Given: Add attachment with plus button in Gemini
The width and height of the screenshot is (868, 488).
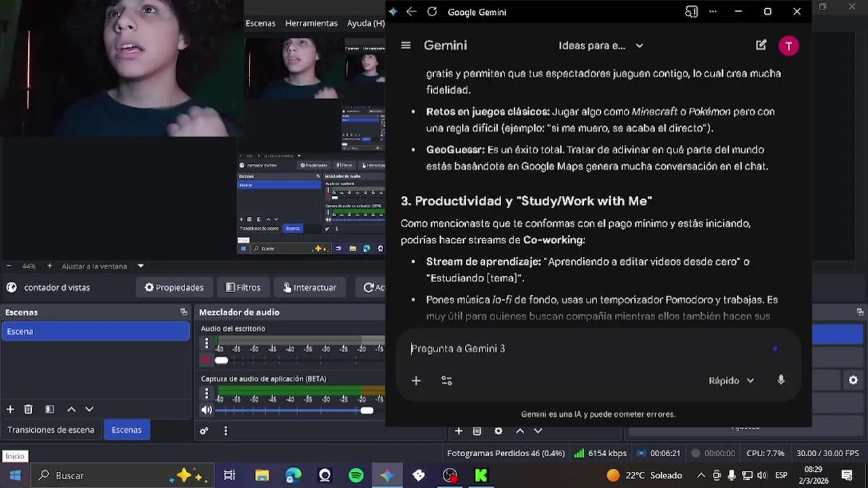Looking at the screenshot, I should [x=416, y=381].
